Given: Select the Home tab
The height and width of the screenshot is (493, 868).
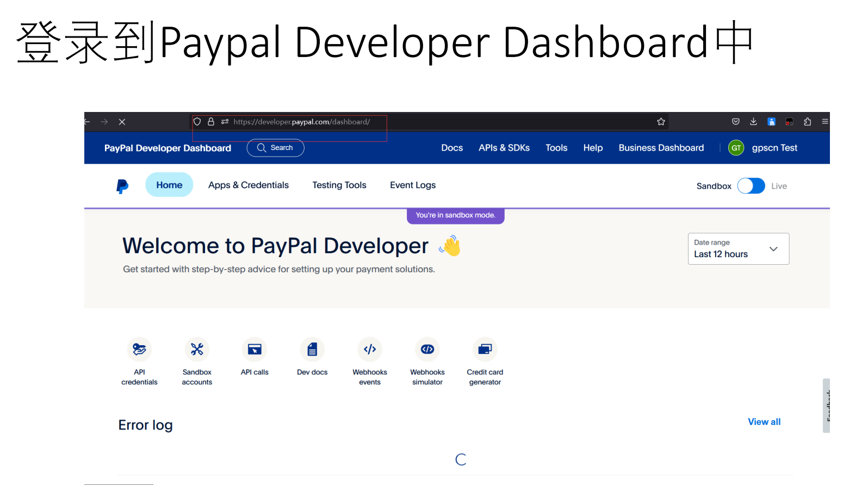Looking at the screenshot, I should [x=169, y=185].
